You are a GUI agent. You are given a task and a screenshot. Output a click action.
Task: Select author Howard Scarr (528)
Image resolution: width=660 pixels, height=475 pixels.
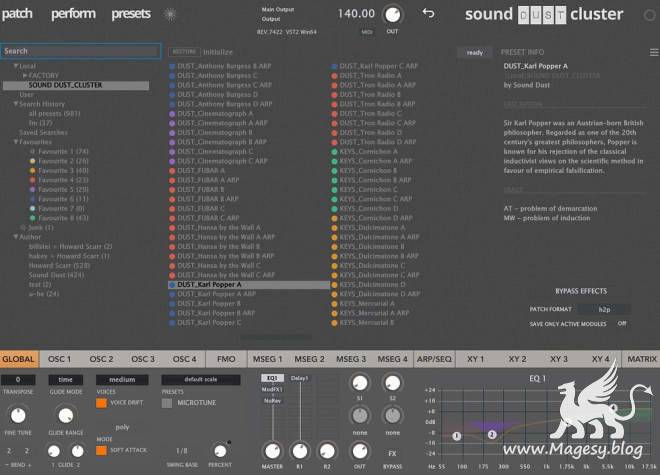59,265
